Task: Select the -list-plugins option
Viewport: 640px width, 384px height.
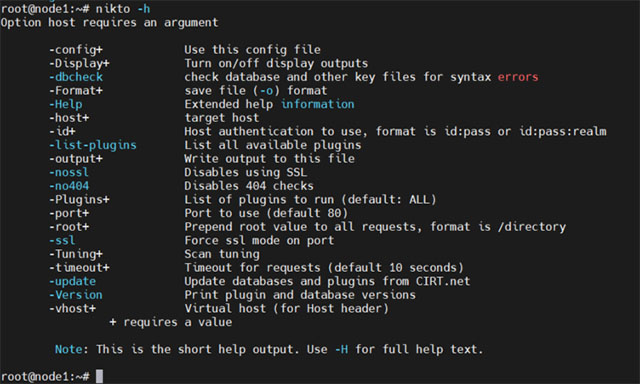Action: [x=93, y=145]
